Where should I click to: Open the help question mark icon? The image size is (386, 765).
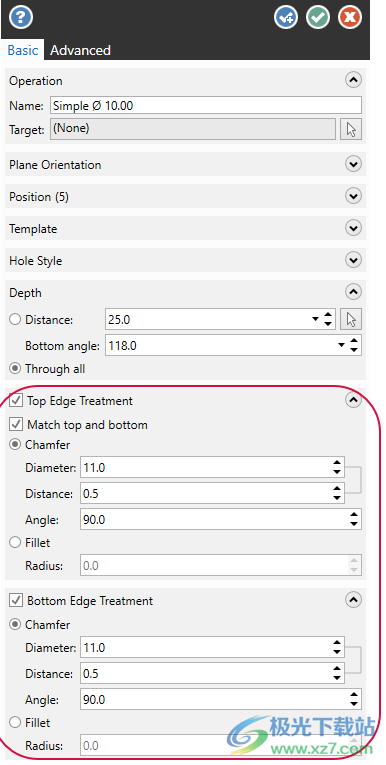[21, 18]
